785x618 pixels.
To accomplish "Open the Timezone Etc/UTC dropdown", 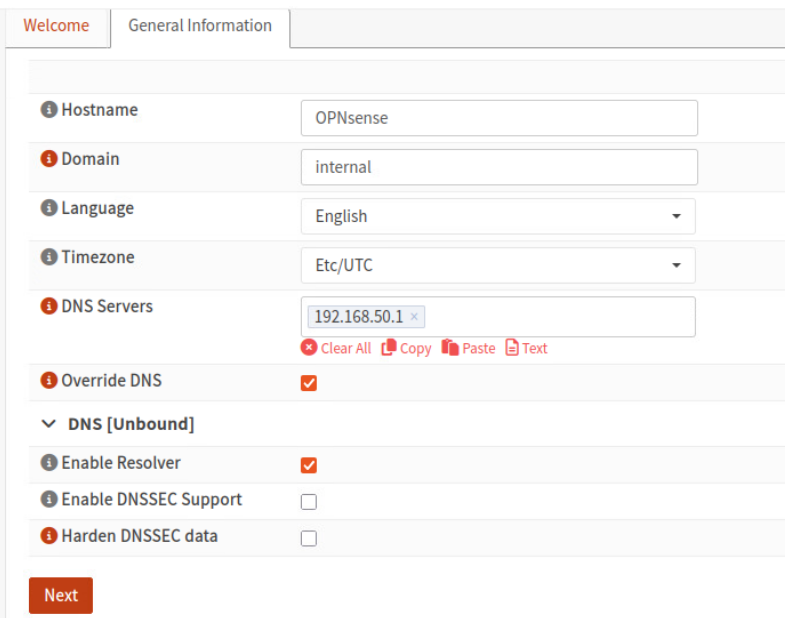I will (498, 265).
